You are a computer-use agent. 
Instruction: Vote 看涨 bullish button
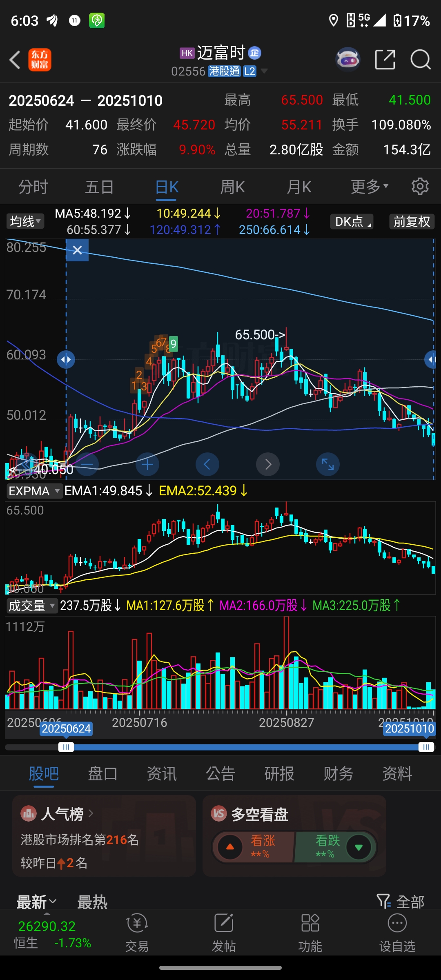[254, 847]
